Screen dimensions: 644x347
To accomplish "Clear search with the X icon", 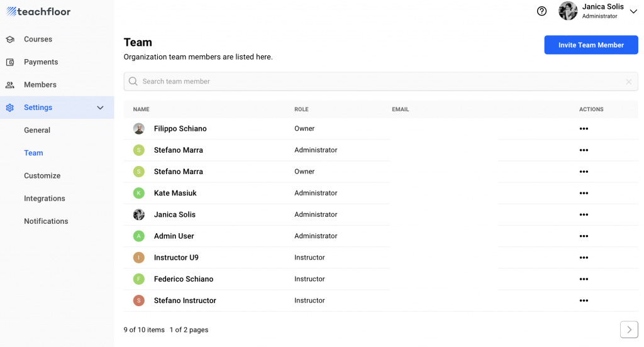I will (x=628, y=82).
